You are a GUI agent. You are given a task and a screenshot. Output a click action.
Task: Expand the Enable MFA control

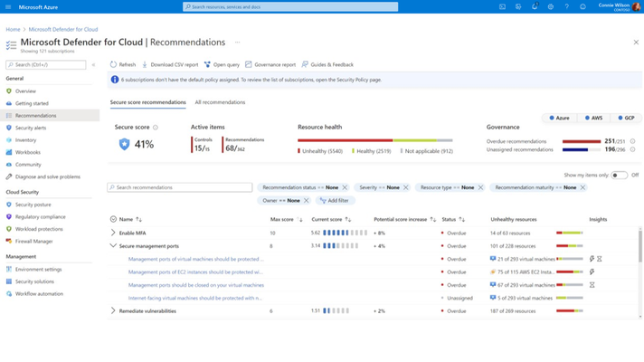[x=113, y=233]
